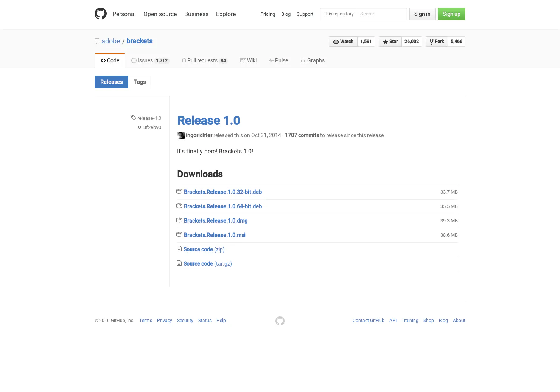Click the package icon beside Brackets.Release.1.0.dmg
Screen dimensions: 560x392
(179, 220)
